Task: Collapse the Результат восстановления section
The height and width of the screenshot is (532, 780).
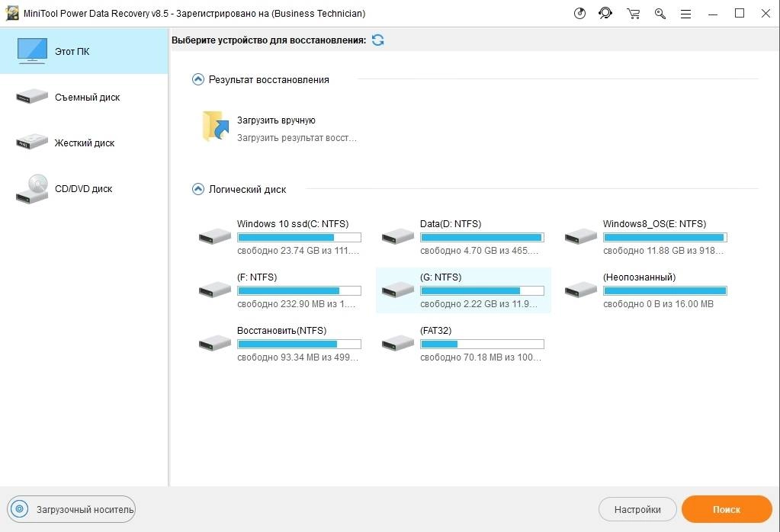Action: pyautogui.click(x=198, y=79)
